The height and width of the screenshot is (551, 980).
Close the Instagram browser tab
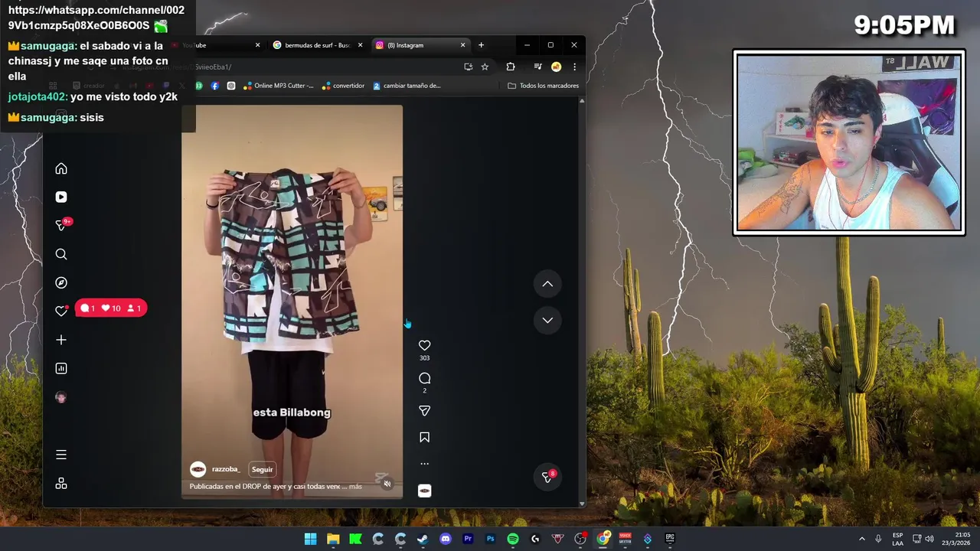(x=462, y=45)
